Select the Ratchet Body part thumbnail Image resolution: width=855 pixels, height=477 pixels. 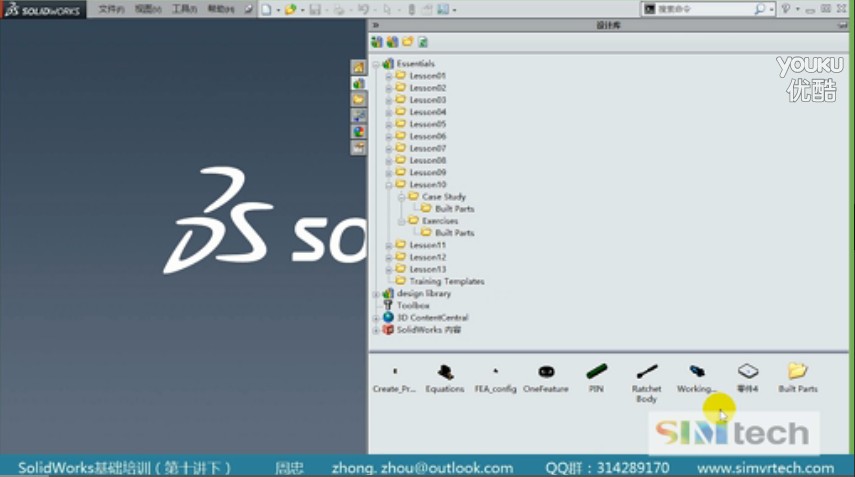pos(647,383)
